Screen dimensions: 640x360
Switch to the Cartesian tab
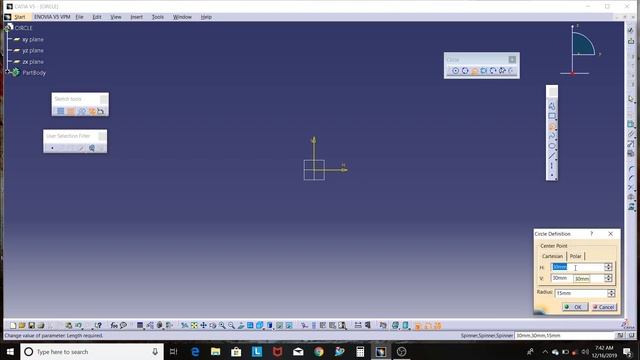point(552,256)
